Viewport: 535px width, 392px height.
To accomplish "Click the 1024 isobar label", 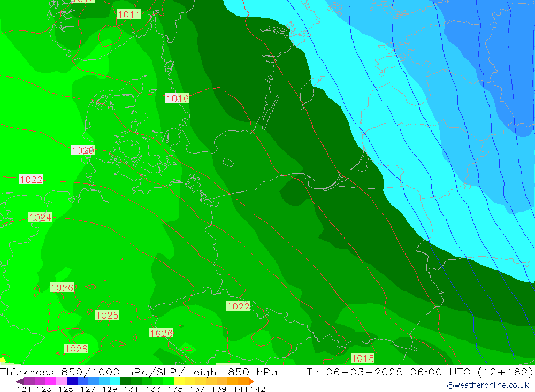I will tap(40, 217).
